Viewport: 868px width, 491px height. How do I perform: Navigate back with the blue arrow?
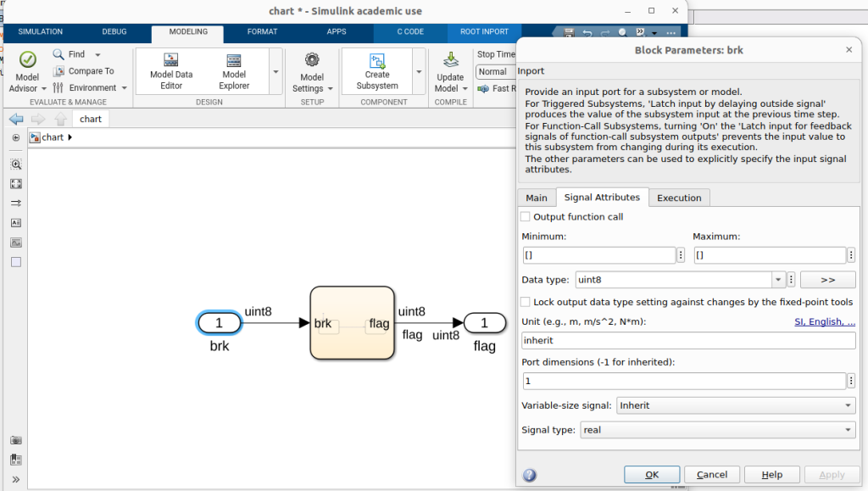click(x=16, y=119)
